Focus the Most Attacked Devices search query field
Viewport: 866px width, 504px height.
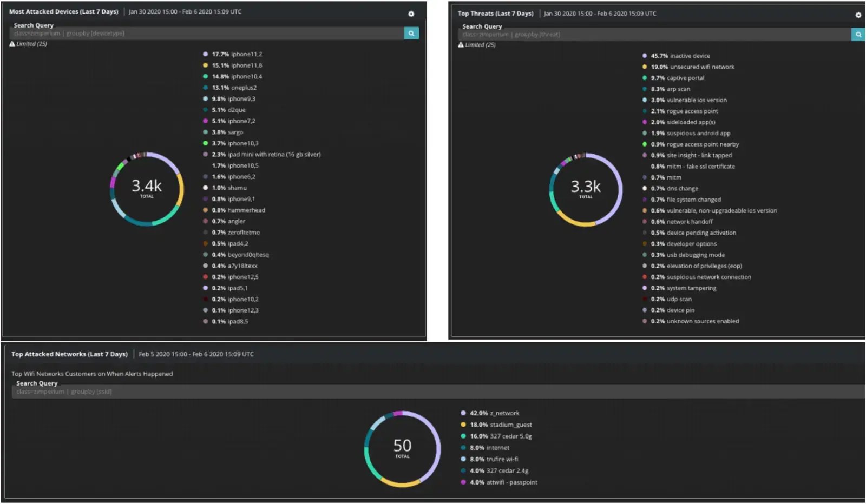click(x=206, y=34)
